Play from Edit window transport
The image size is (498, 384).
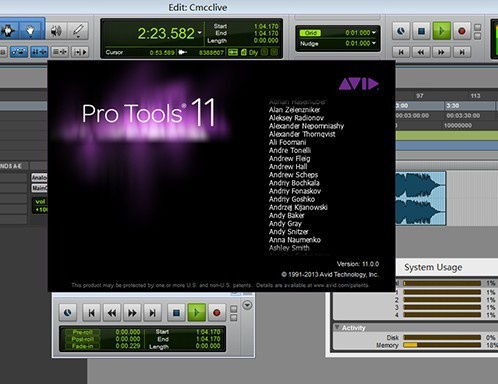click(442, 31)
